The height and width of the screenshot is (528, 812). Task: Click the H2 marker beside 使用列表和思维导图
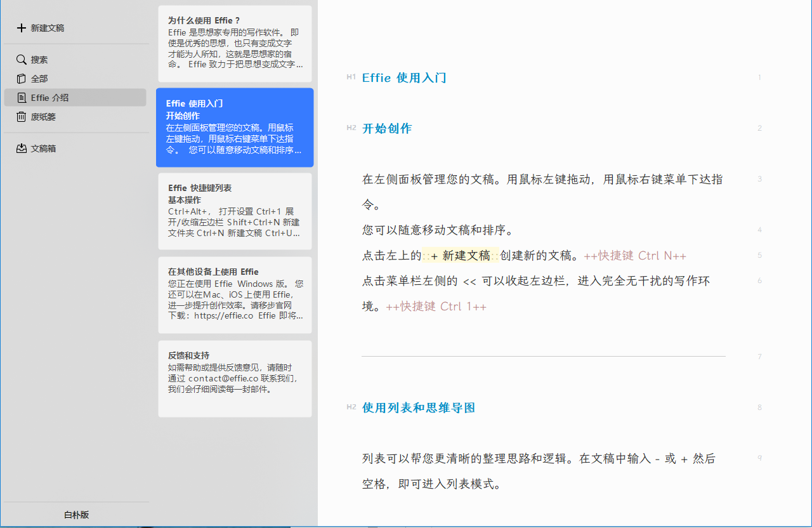[351, 407]
